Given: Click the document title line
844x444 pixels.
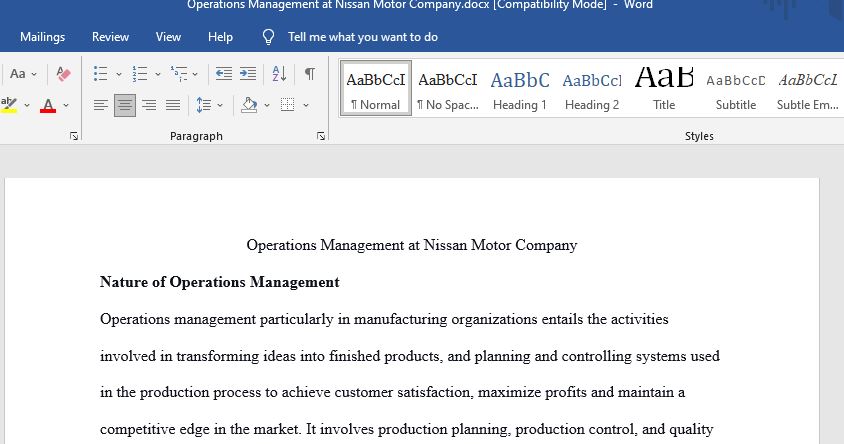Looking at the screenshot, I should tap(412, 245).
